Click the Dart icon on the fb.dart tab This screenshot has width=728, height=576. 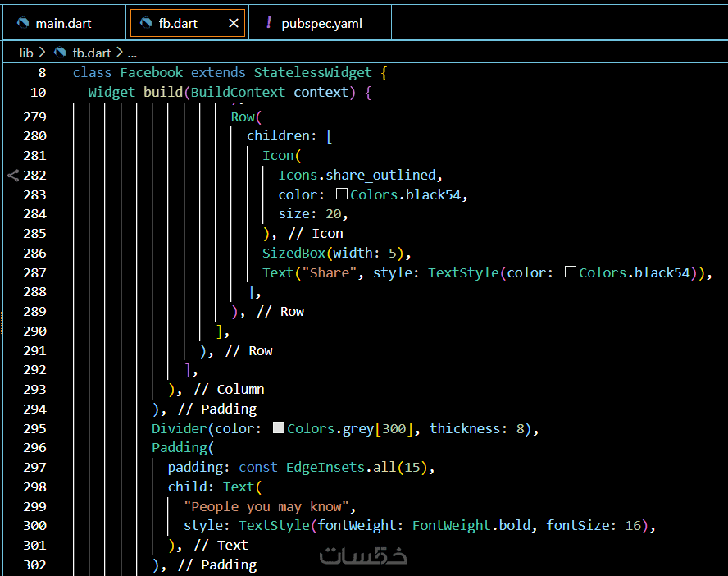(x=147, y=23)
